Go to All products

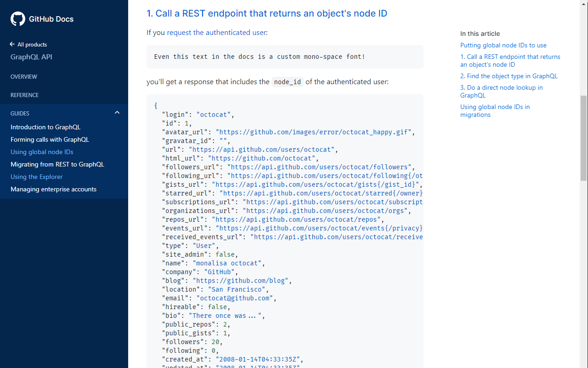(32, 45)
